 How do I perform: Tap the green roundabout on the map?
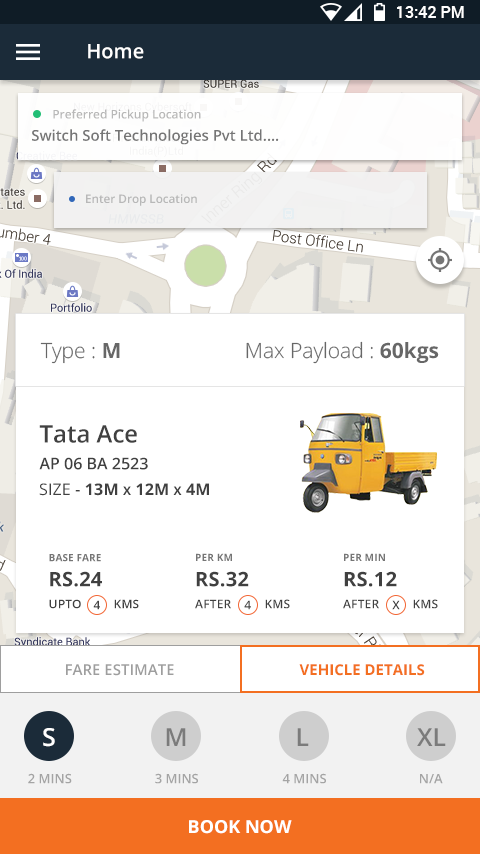point(205,266)
